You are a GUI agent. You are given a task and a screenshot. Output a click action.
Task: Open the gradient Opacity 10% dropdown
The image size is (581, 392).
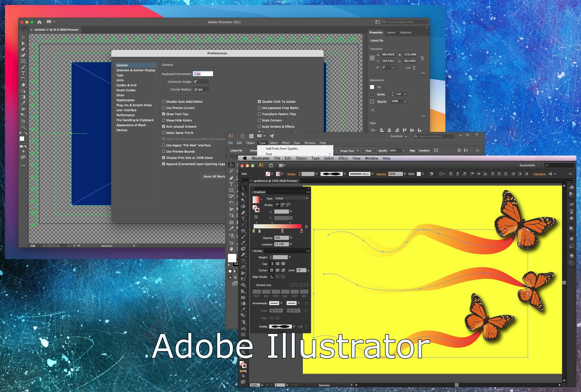(x=291, y=238)
